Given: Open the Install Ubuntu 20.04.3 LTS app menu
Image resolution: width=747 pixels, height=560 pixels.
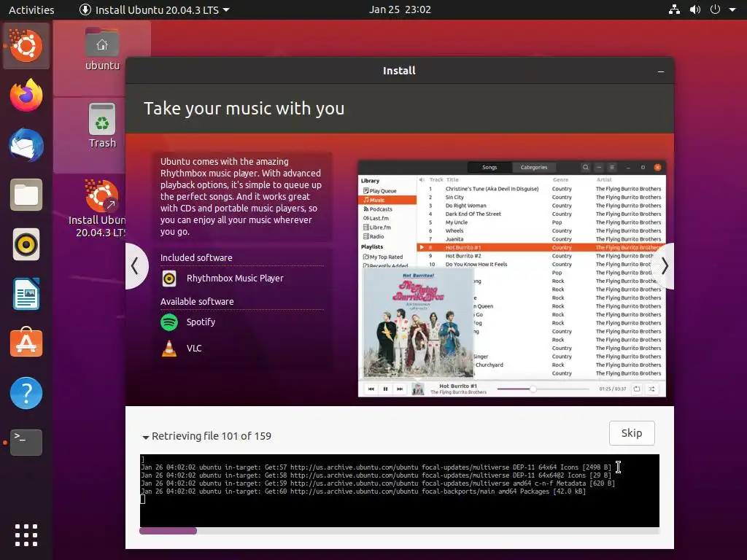Looking at the screenshot, I should click(155, 9).
